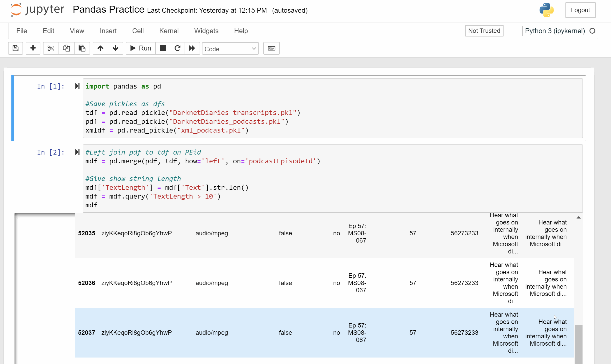
Task: Click the Paste cells below icon
Action: (x=82, y=48)
